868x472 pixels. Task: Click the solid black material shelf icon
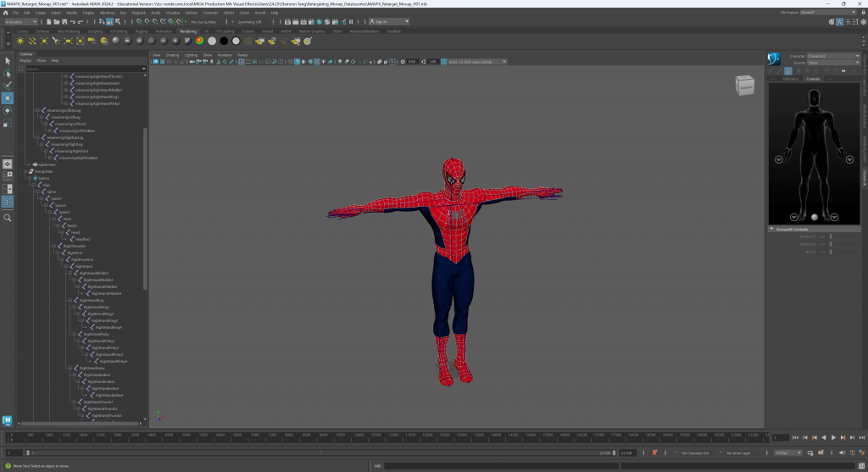click(x=224, y=41)
